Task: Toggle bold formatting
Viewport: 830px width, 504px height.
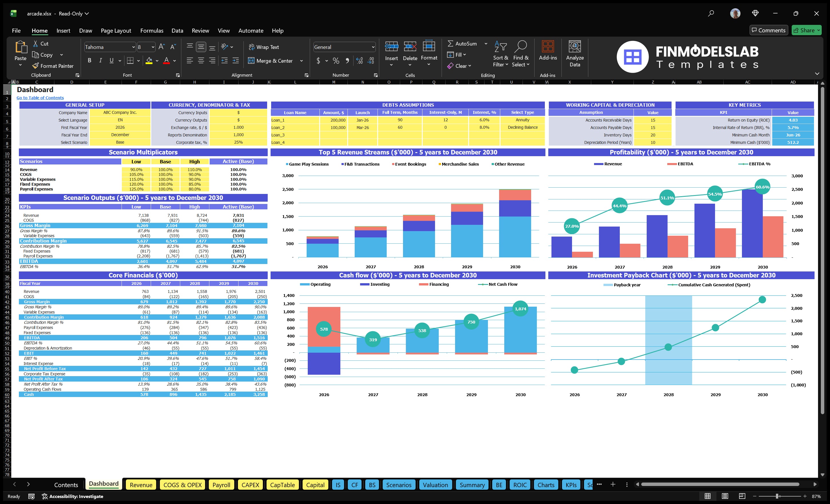Action: pos(89,60)
